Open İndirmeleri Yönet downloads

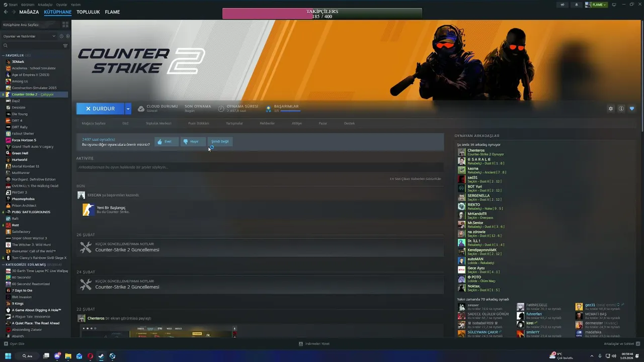pyautogui.click(x=314, y=344)
